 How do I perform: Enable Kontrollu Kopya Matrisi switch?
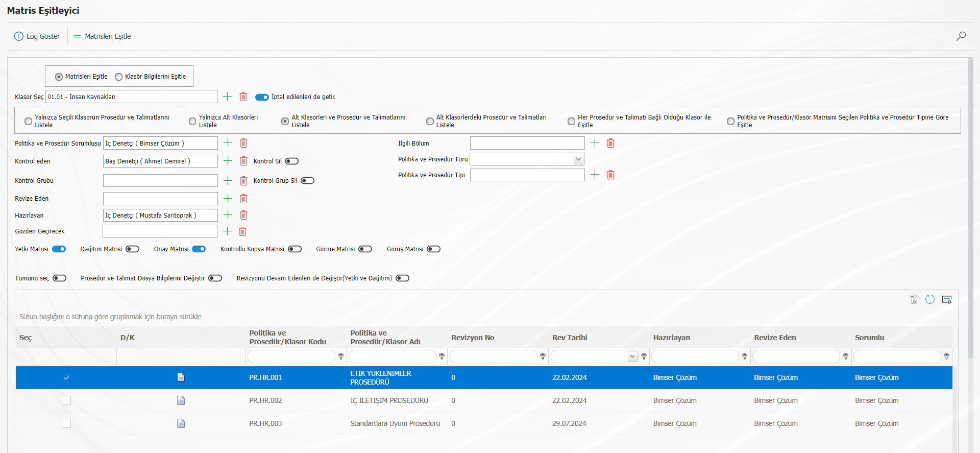coord(295,249)
